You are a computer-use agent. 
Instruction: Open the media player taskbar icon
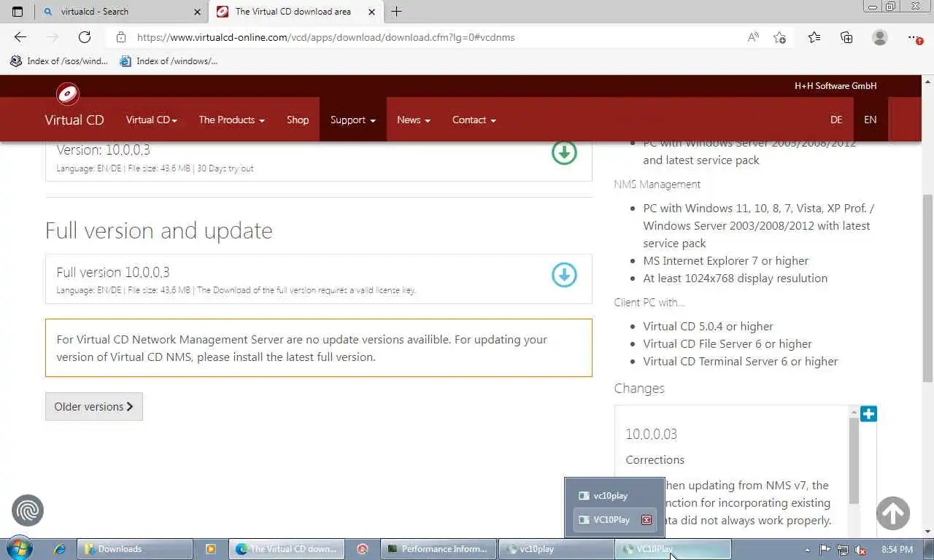[210, 549]
